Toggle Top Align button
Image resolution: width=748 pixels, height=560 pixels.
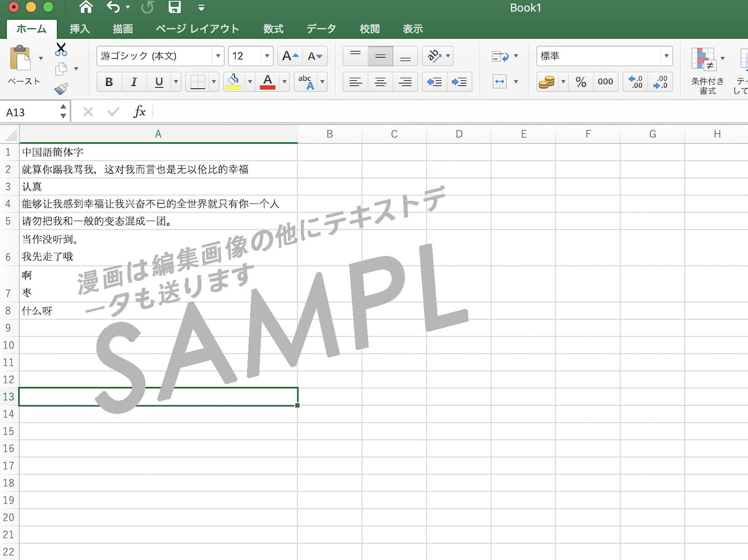[356, 56]
